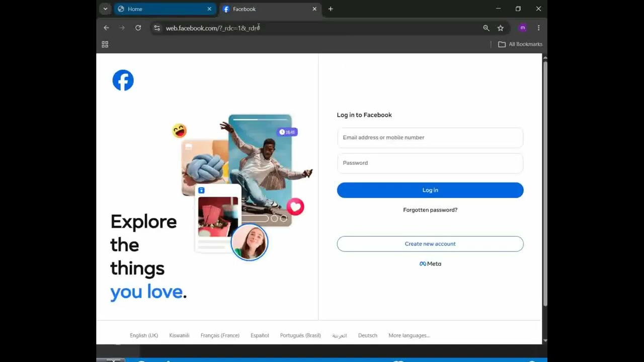Click the red heart reaction illustration
Screen dimensions: 644x362
click(295, 207)
